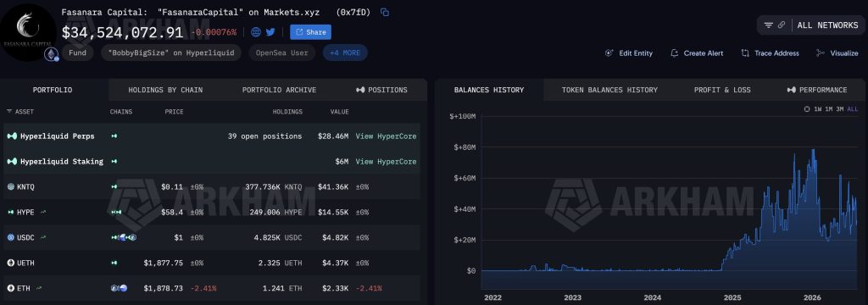868x305 pixels.
Task: Select the 1M chart range
Action: point(829,109)
